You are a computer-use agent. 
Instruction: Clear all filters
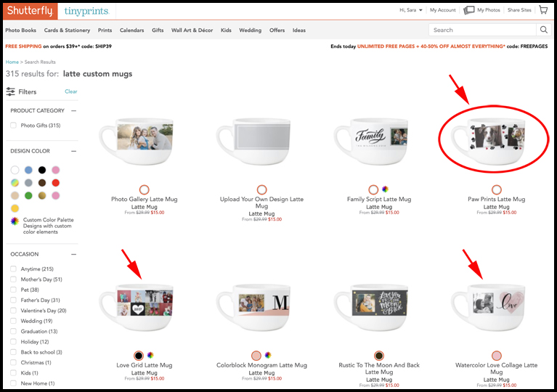(70, 91)
